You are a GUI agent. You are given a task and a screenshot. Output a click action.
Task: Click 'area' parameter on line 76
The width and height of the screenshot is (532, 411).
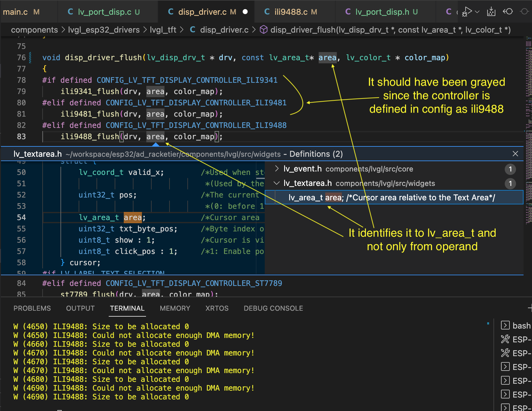[x=327, y=57]
